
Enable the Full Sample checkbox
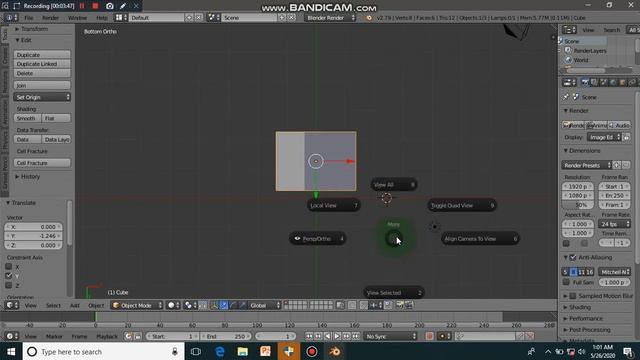566,282
